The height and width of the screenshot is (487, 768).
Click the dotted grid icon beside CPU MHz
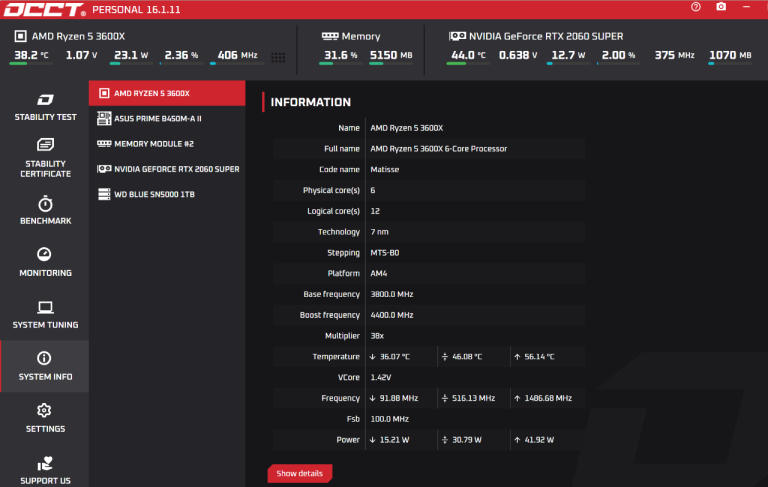pos(278,58)
